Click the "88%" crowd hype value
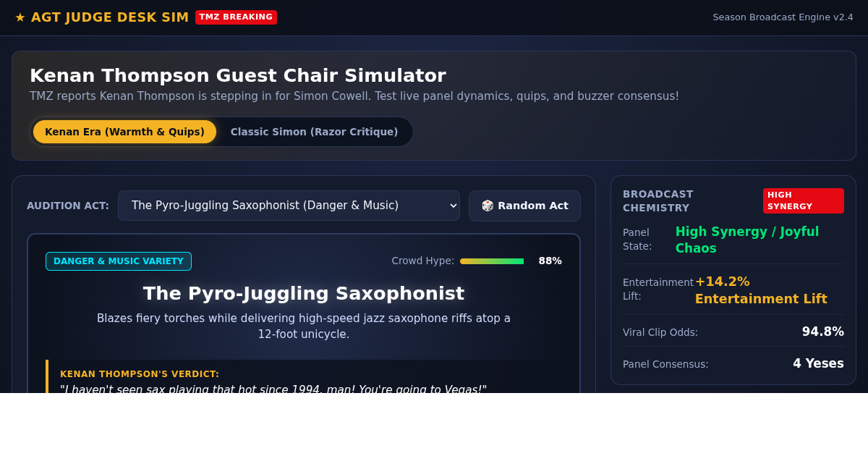The width and height of the screenshot is (868, 456). (550, 261)
